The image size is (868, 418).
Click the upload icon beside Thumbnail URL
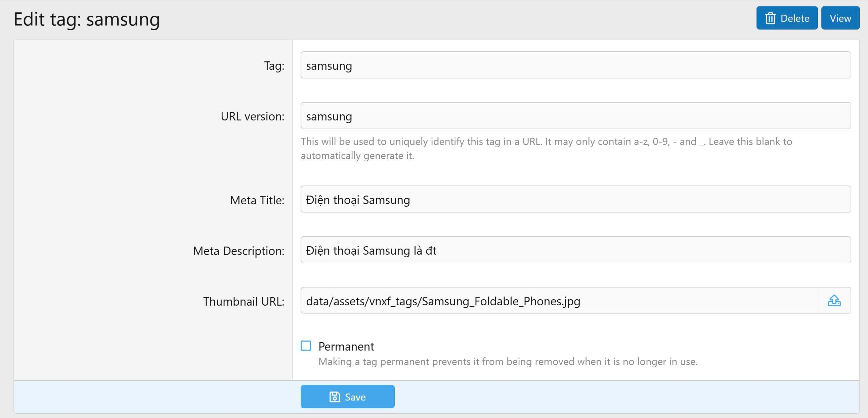click(x=834, y=301)
